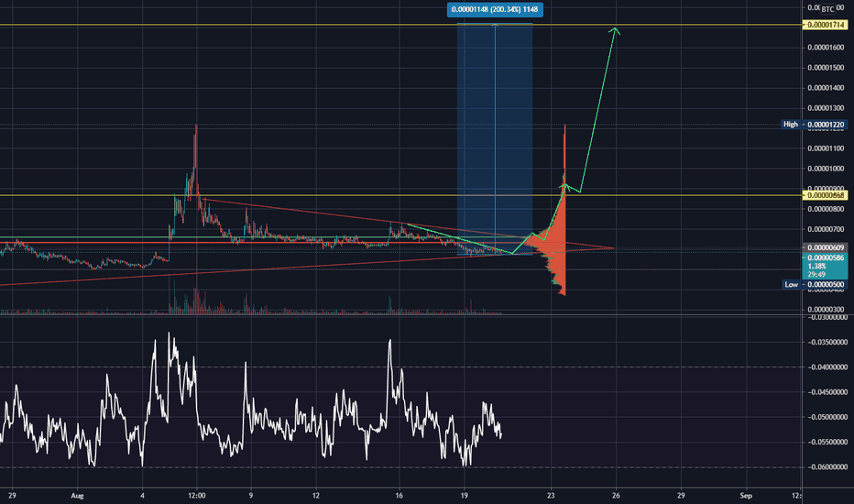Image resolution: width=854 pixels, height=504 pixels.
Task: Click the 12:00 label on time axis
Action: (x=197, y=496)
